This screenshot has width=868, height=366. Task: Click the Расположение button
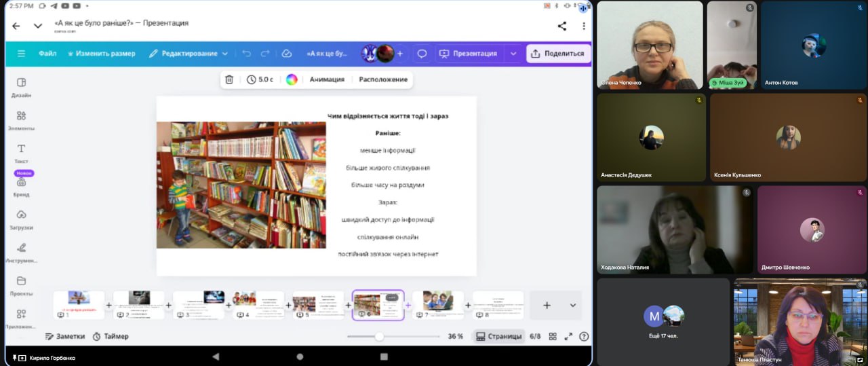tap(383, 79)
